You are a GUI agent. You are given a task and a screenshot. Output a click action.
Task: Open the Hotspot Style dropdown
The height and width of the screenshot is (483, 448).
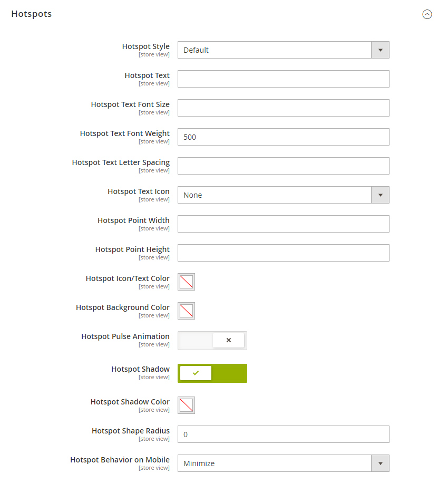click(283, 50)
